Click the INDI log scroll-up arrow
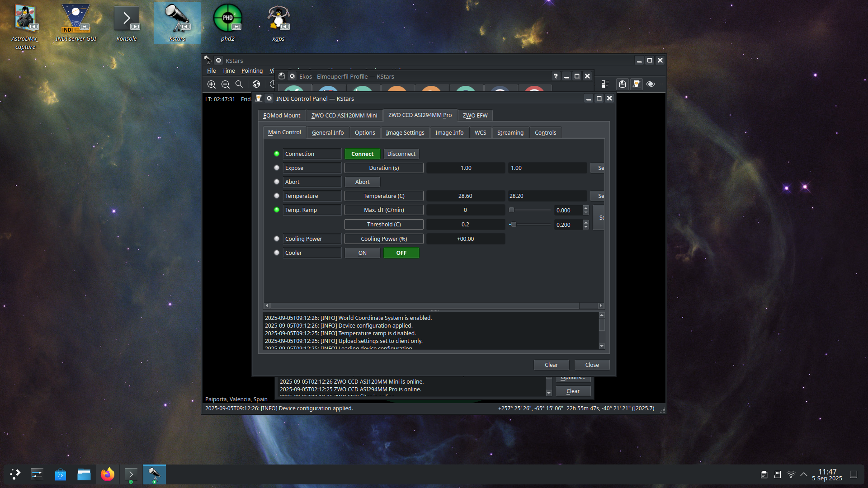 [x=602, y=315]
